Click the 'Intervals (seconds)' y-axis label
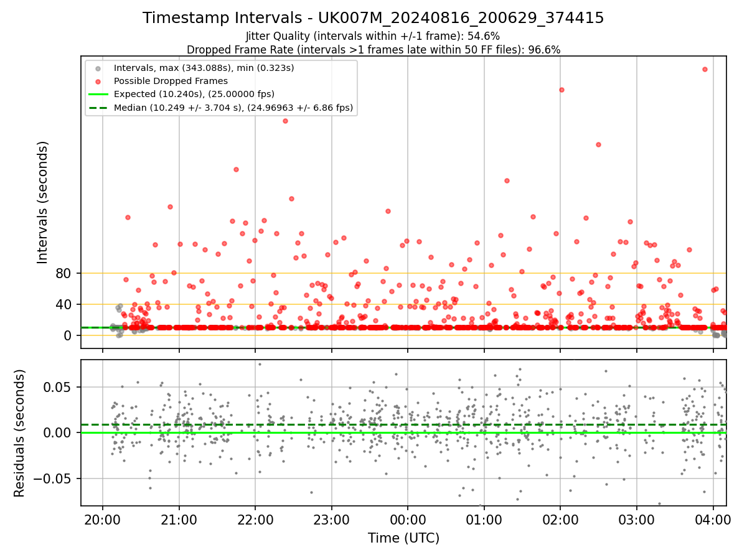747x560 pixels. click(x=43, y=202)
